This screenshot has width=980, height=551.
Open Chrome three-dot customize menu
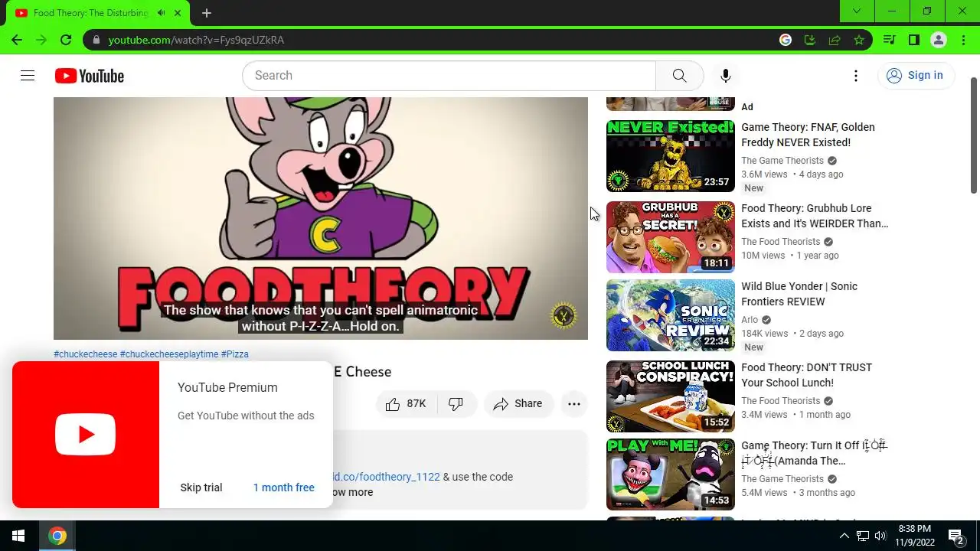click(963, 40)
